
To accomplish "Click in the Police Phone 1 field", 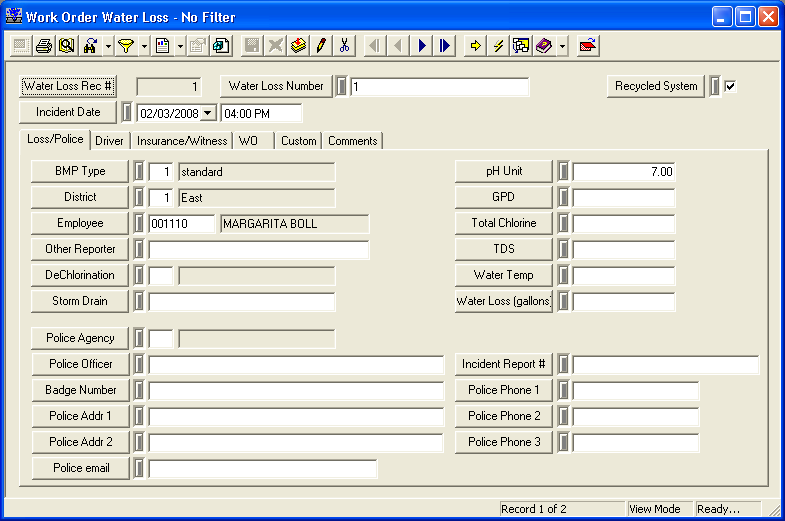I will (x=636, y=391).
